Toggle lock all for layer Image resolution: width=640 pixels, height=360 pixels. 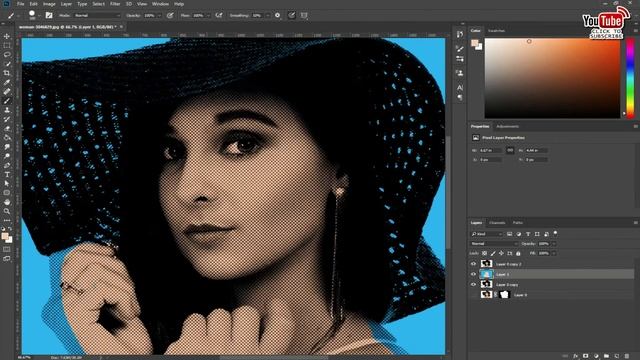518,253
